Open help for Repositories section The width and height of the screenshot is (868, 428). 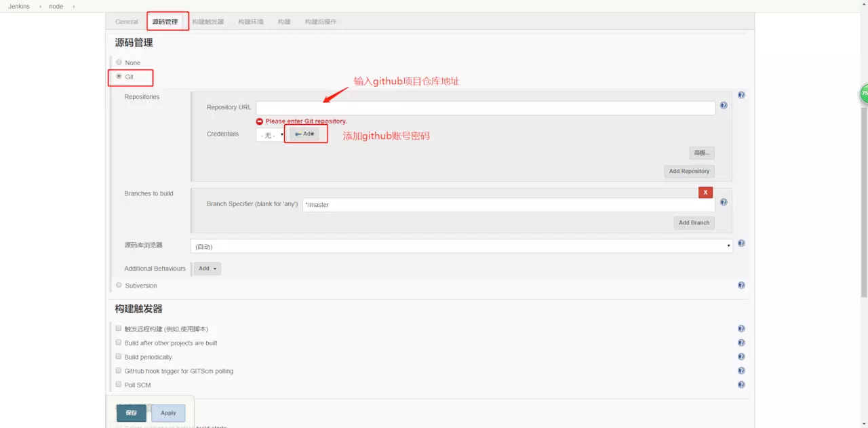click(741, 95)
